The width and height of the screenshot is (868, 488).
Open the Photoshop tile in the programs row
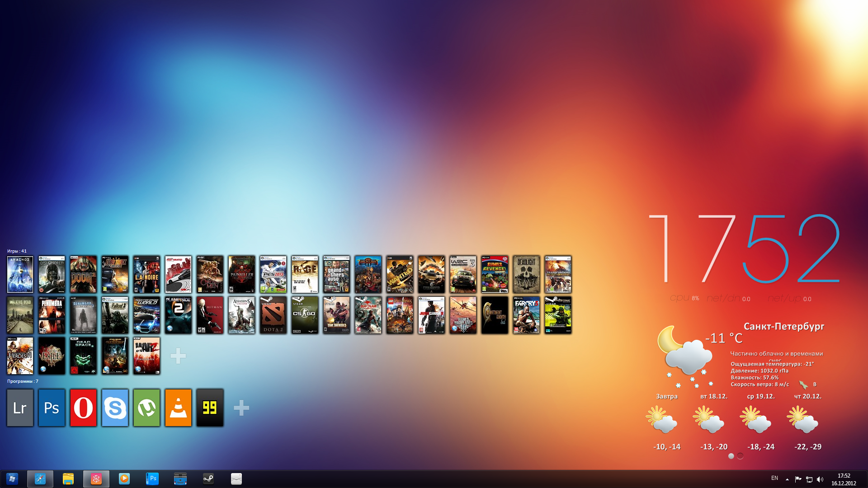[x=52, y=408]
